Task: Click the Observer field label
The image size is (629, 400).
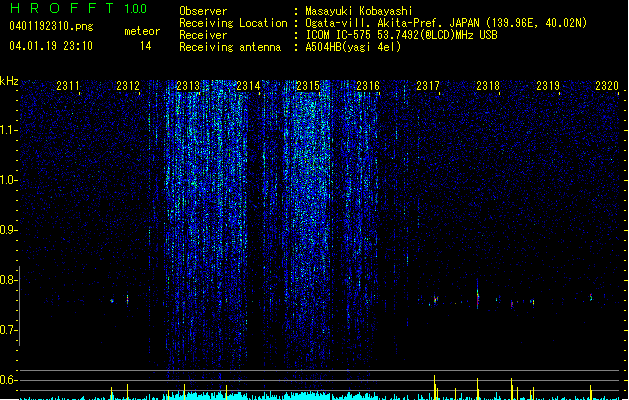Action: (203, 11)
